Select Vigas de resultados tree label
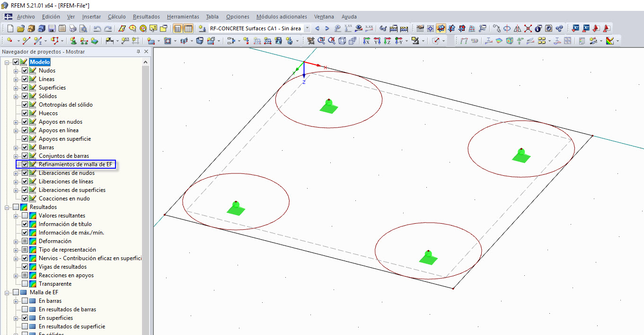 63,267
